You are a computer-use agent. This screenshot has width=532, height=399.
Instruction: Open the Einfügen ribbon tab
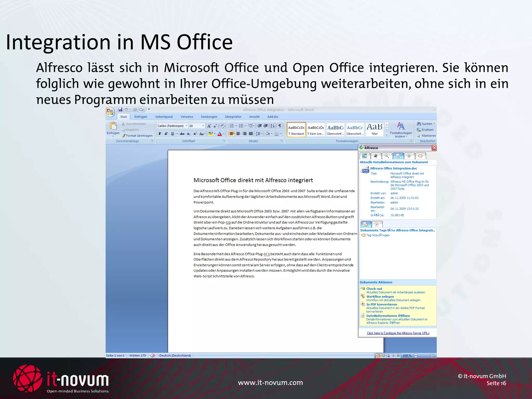pos(141,117)
